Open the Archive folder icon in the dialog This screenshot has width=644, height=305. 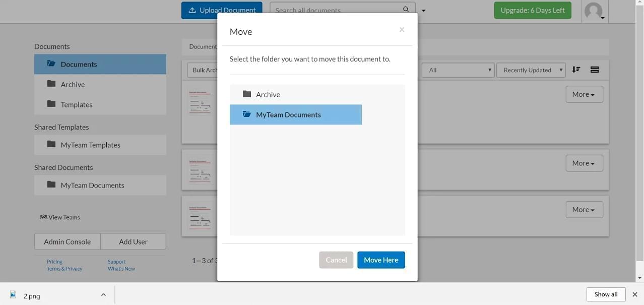click(247, 94)
